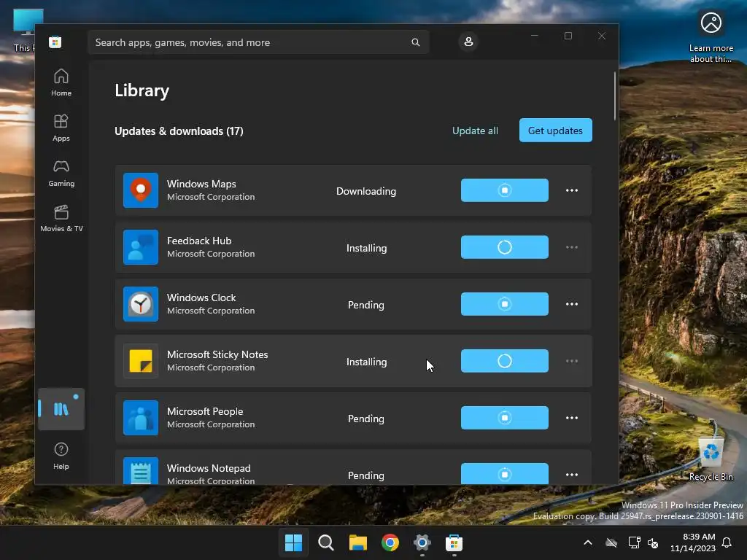Open more options for Feedback Hub
The width and height of the screenshot is (747, 560).
tap(572, 247)
